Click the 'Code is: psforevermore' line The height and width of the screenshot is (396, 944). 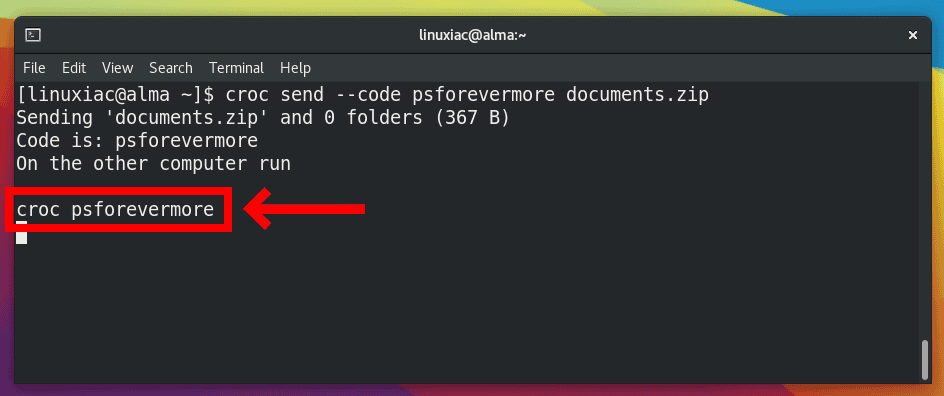(137, 141)
